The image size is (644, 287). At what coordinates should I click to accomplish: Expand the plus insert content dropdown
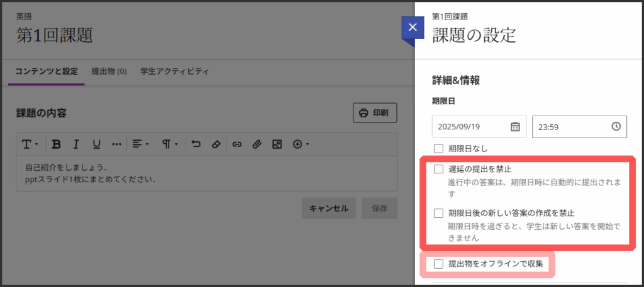point(301,144)
